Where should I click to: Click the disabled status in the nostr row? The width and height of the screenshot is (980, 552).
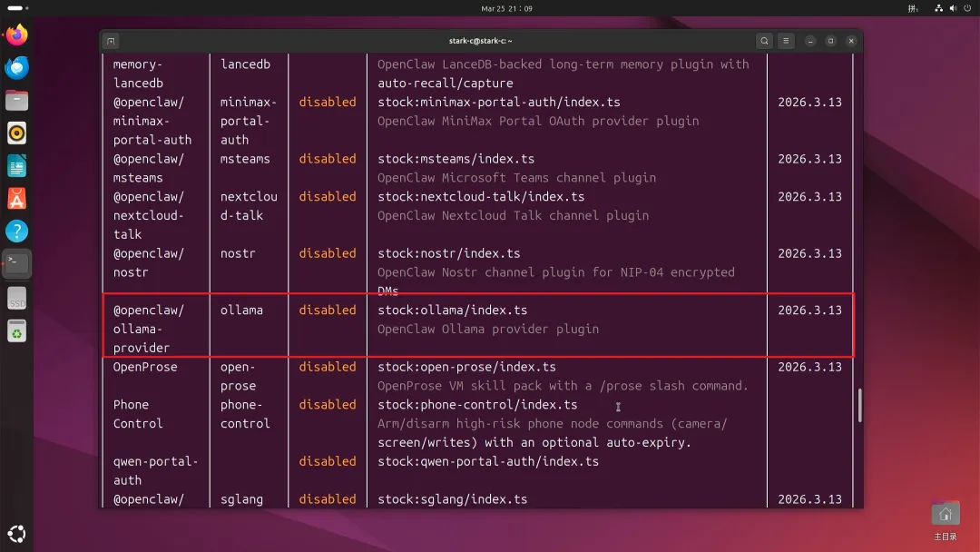click(328, 253)
